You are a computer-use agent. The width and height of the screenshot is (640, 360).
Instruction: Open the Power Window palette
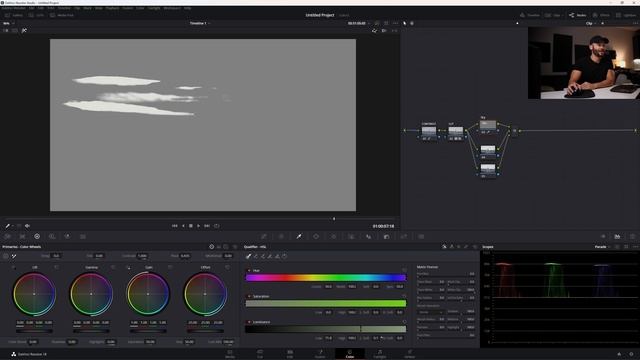click(316, 236)
